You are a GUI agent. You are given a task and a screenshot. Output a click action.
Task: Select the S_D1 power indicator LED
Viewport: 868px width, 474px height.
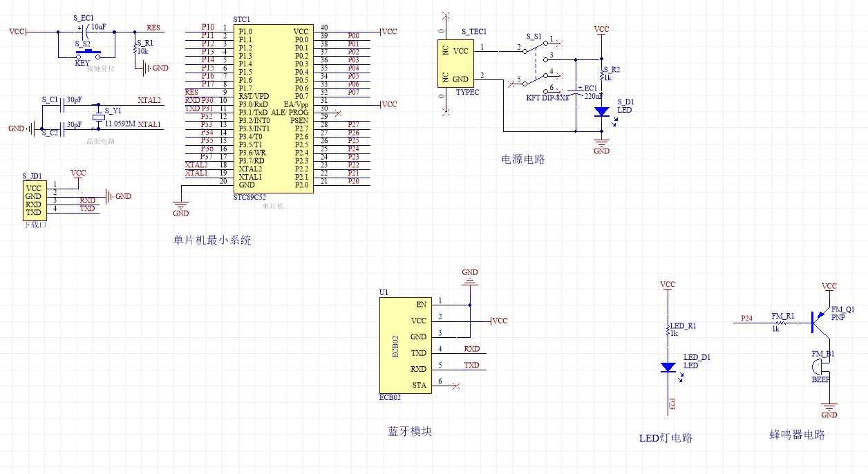click(601, 111)
